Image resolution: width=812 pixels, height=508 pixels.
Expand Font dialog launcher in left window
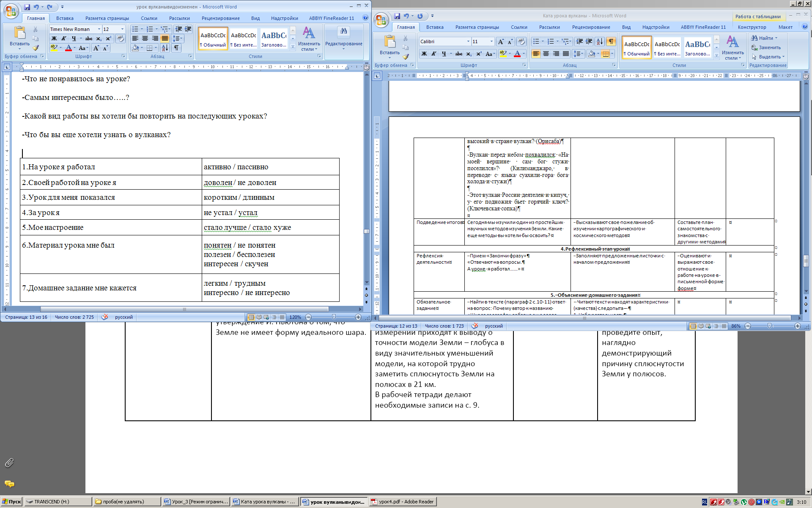point(123,56)
